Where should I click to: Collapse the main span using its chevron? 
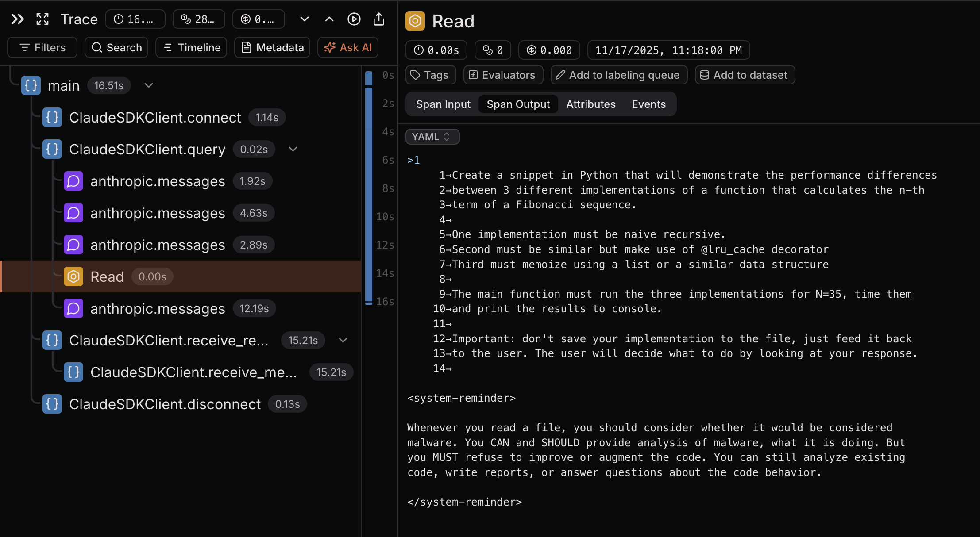click(x=148, y=85)
